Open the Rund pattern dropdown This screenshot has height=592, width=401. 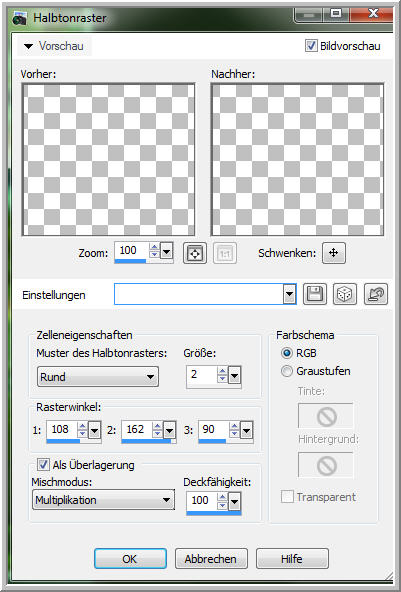click(98, 376)
